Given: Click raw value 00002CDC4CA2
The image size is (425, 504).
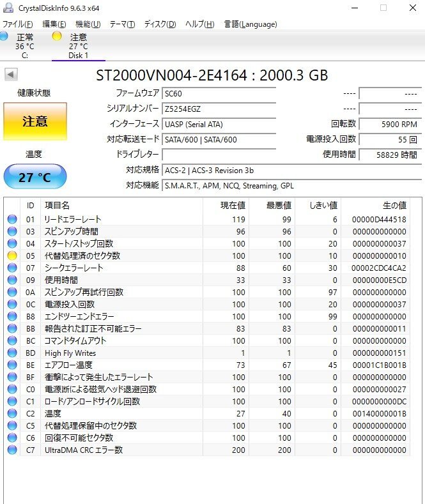Looking at the screenshot, I should point(379,268).
